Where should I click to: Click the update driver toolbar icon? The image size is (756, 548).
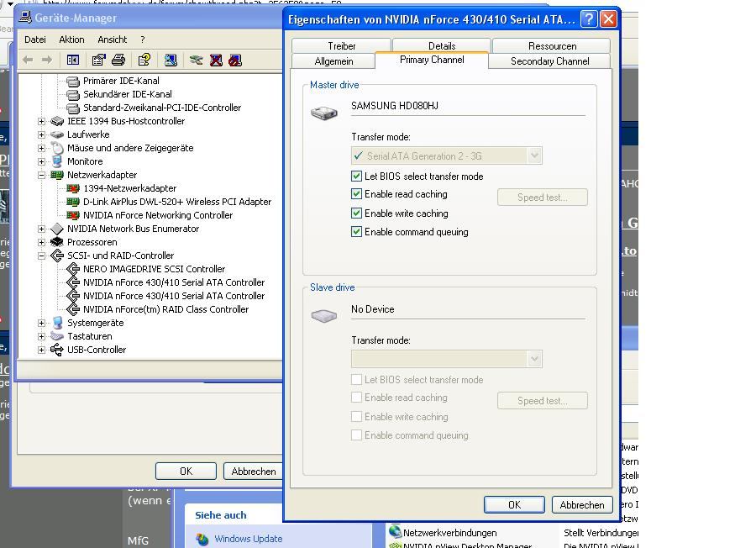[196, 60]
